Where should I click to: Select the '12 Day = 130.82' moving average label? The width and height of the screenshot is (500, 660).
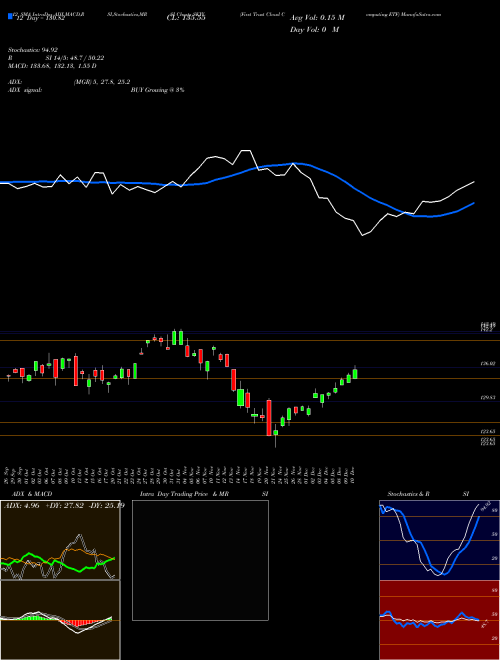pos(39,18)
